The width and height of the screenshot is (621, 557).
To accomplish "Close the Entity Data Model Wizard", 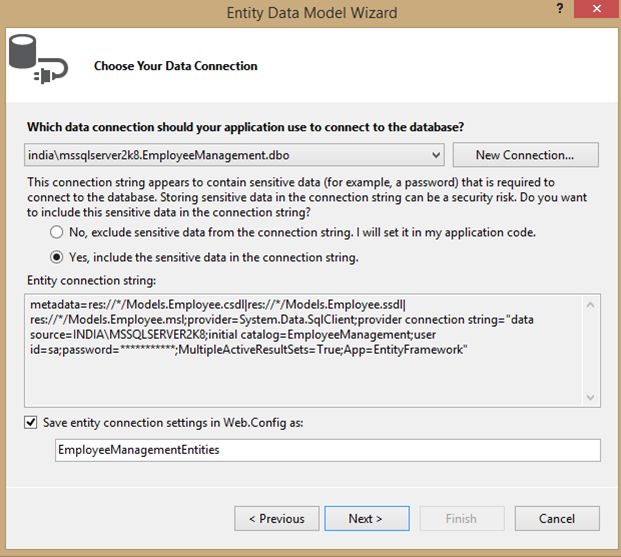I will (x=596, y=9).
